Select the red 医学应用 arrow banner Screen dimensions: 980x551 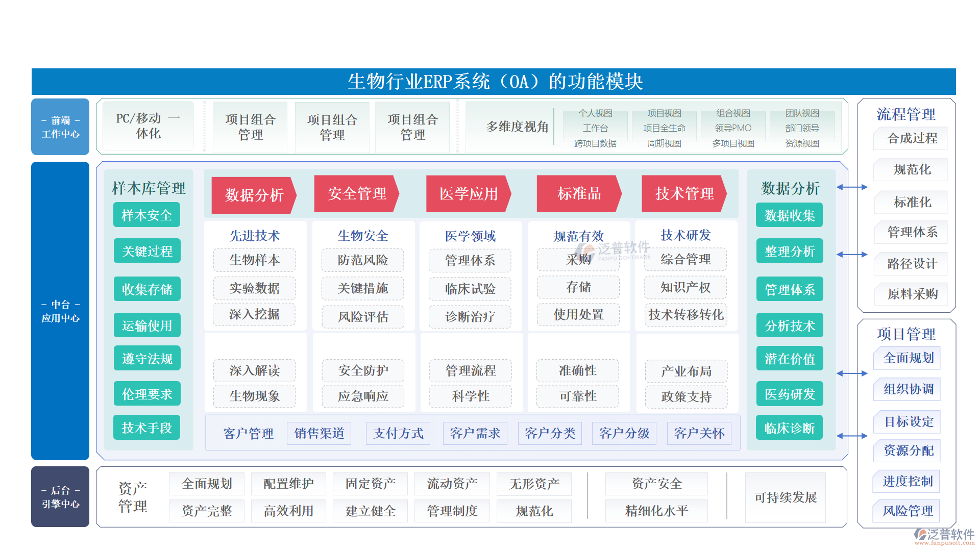pyautogui.click(x=468, y=193)
